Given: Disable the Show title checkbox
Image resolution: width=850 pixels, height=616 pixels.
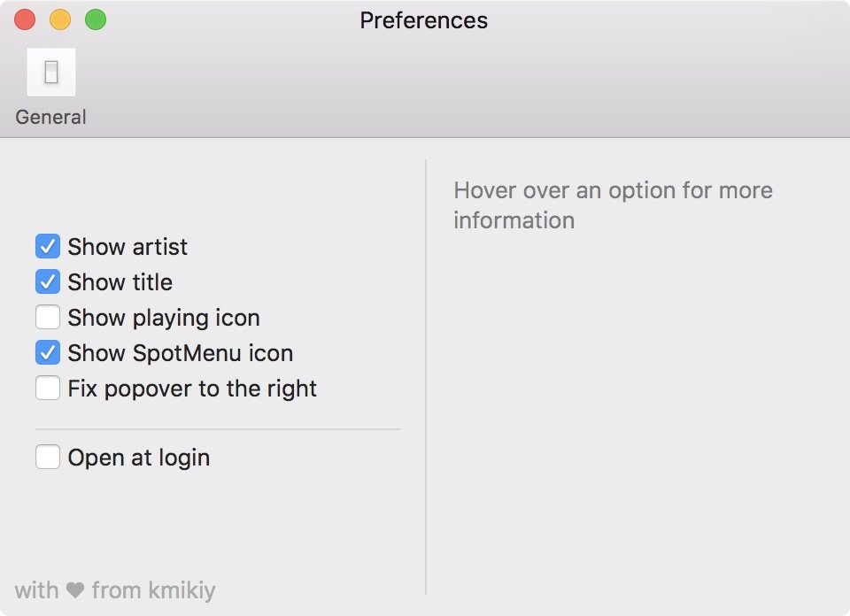Looking at the screenshot, I should 48,281.
